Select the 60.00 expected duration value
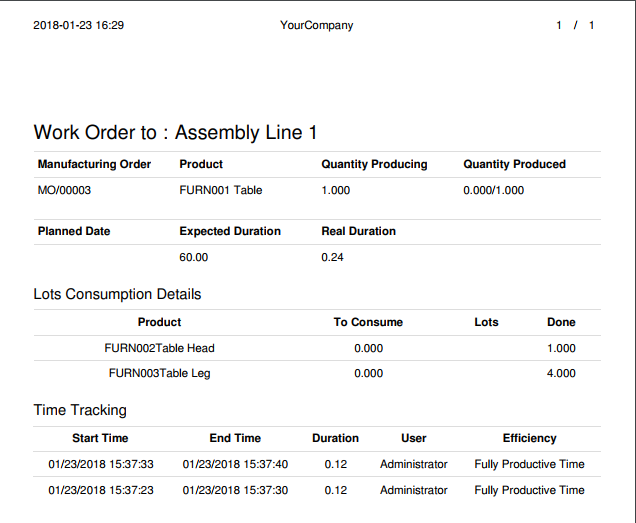 tap(194, 257)
